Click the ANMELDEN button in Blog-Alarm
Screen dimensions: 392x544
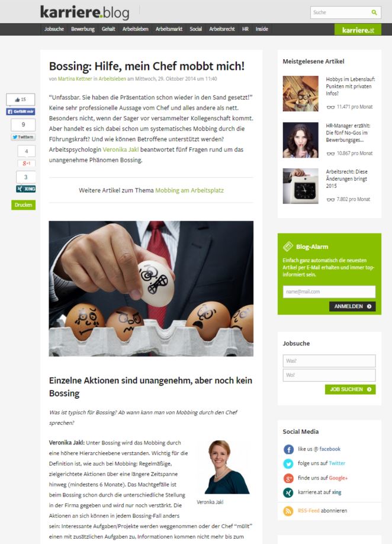(x=352, y=306)
